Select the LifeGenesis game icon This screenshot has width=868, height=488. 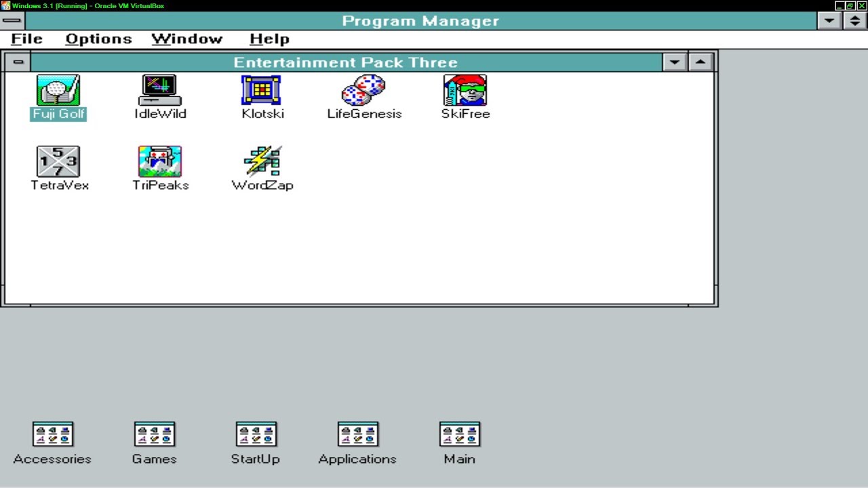click(363, 91)
